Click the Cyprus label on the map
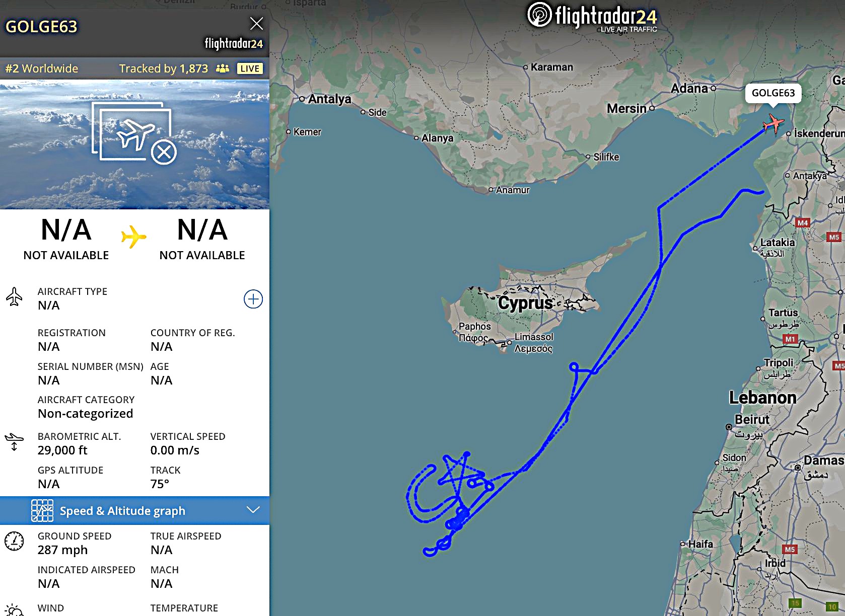Image resolution: width=845 pixels, height=616 pixels. click(525, 303)
